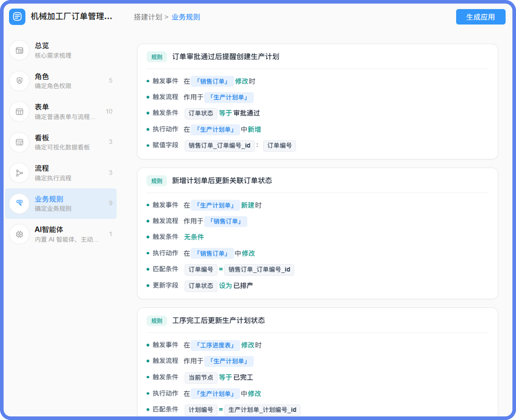Click the 表单 form table icon
This screenshot has height=420, width=516.
(19, 111)
